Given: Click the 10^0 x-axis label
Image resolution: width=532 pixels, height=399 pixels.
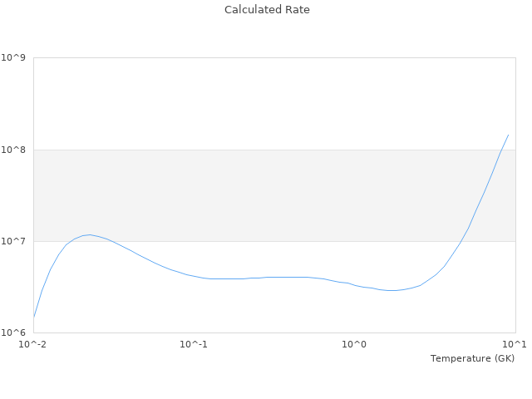Looking at the screenshot, I should (x=355, y=344).
